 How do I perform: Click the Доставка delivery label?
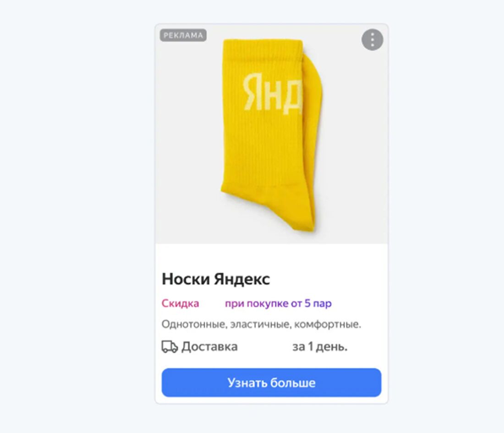point(209,346)
